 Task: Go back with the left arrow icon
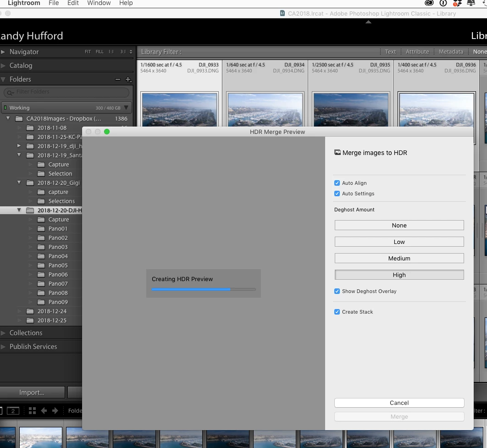click(x=44, y=410)
